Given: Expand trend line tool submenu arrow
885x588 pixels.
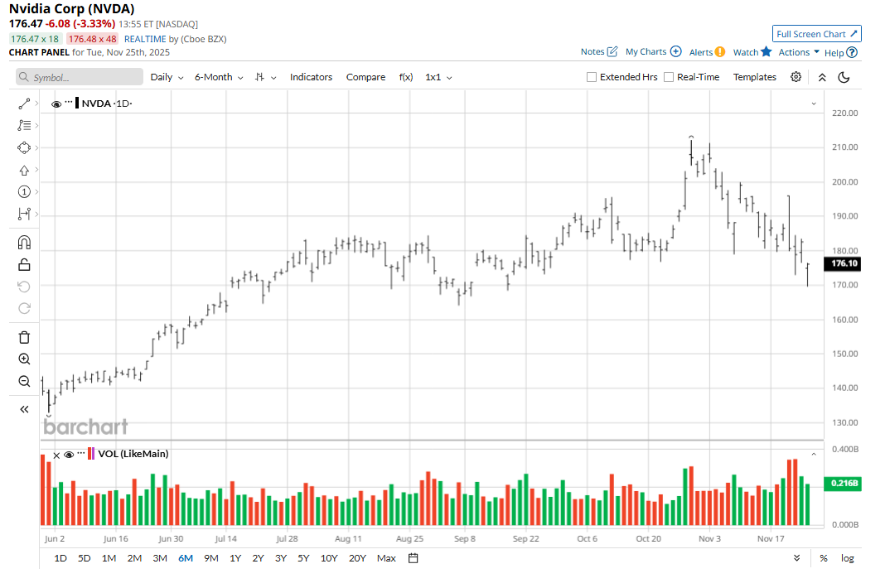Looking at the screenshot, I should point(36,104).
